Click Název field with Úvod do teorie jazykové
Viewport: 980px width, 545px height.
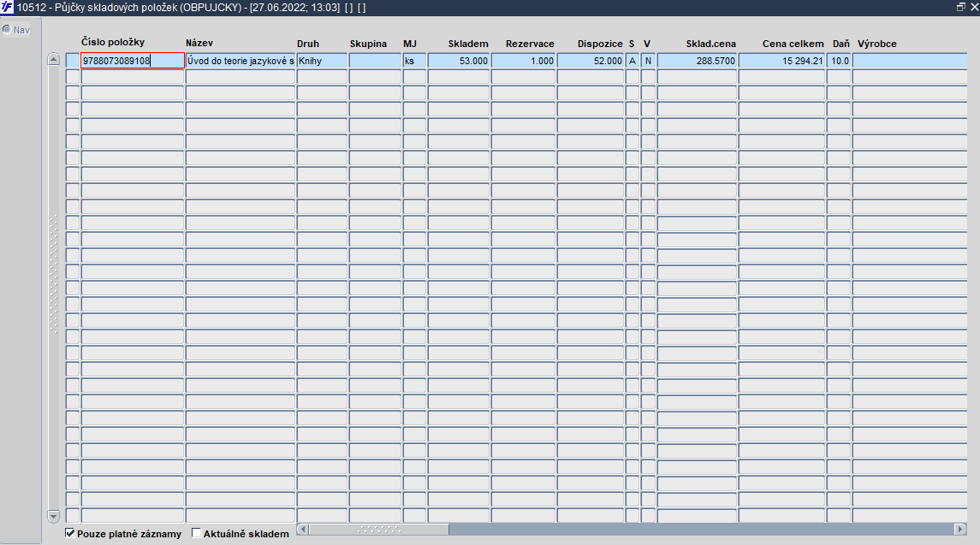pyautogui.click(x=241, y=61)
